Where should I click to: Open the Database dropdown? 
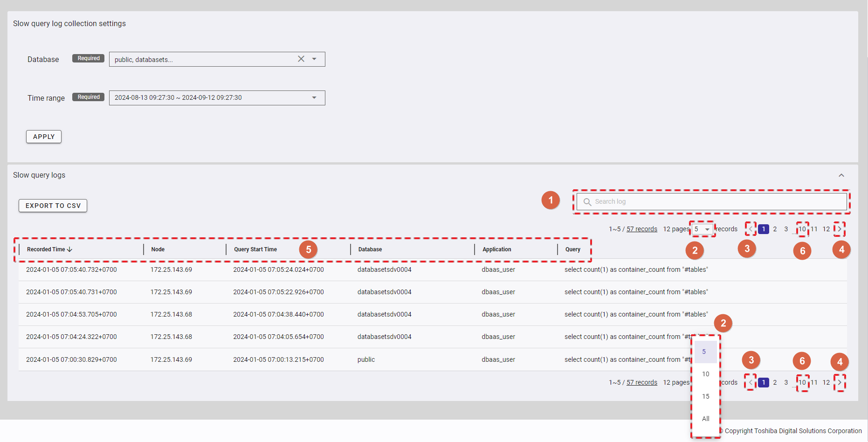(314, 59)
